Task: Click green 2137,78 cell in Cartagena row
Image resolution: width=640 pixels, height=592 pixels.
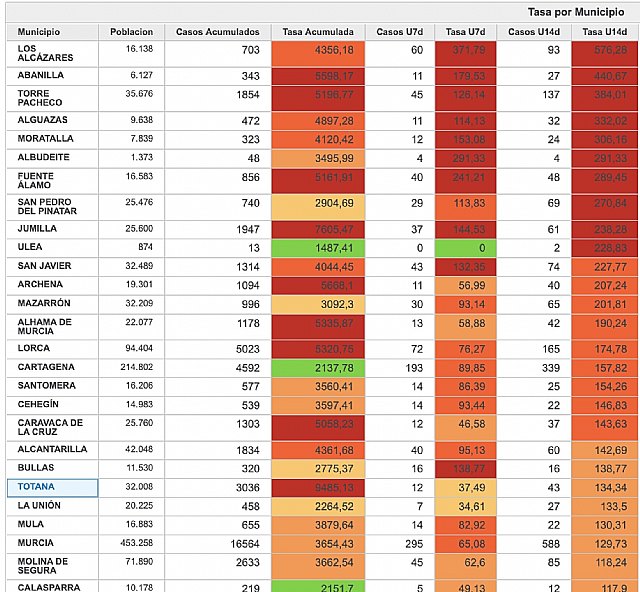Action: (317, 367)
